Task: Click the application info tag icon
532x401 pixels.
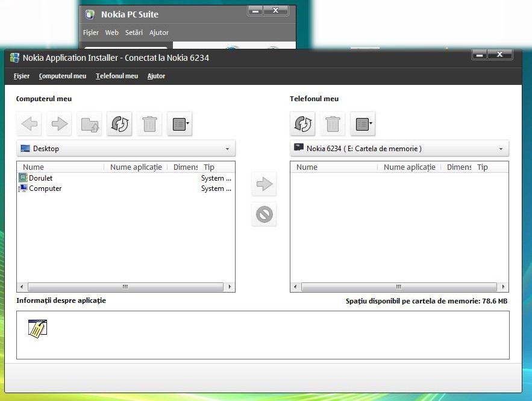Action: coord(38,329)
